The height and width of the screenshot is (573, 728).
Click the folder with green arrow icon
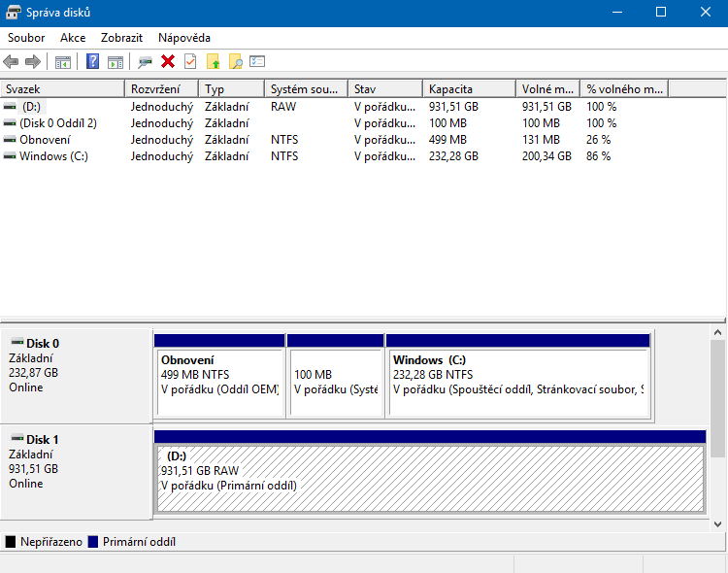[214, 62]
